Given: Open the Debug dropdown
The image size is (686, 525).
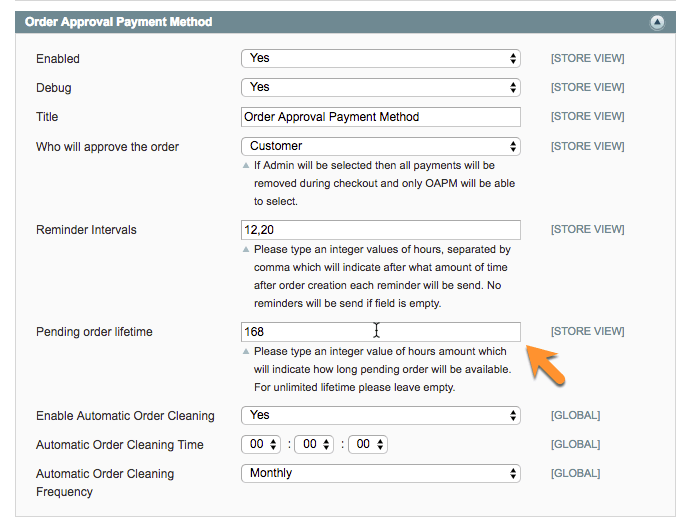Looking at the screenshot, I should [x=380, y=87].
